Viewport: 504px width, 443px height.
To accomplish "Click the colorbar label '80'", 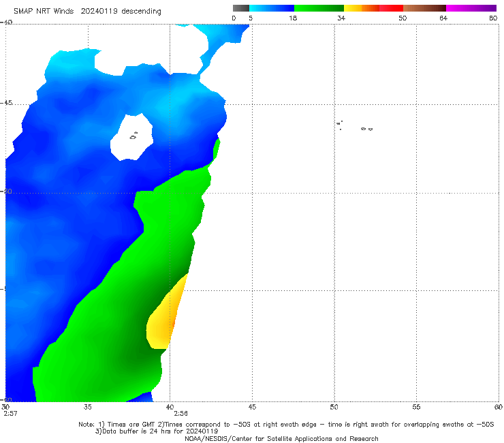I will click(493, 18).
